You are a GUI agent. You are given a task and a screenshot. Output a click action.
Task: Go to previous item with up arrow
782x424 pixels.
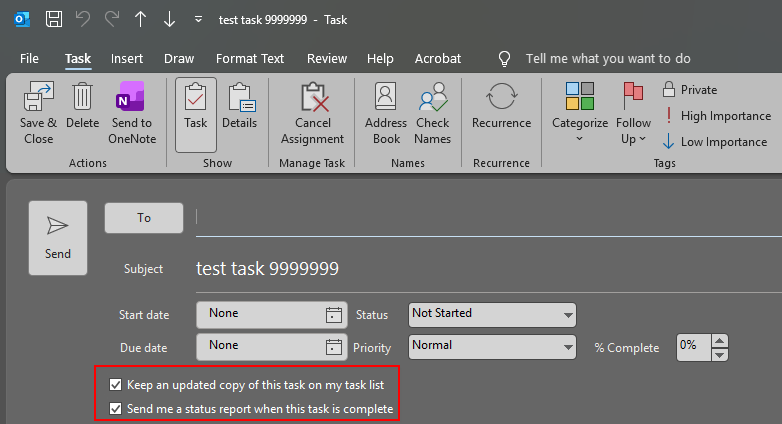(x=141, y=19)
